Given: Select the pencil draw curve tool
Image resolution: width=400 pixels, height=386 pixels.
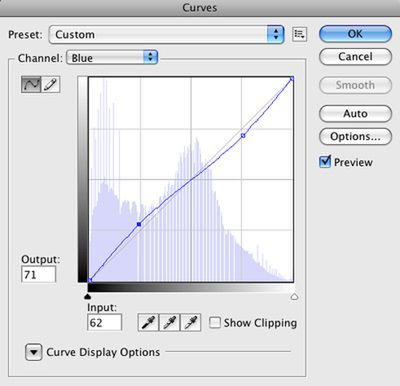Looking at the screenshot, I should tap(50, 84).
